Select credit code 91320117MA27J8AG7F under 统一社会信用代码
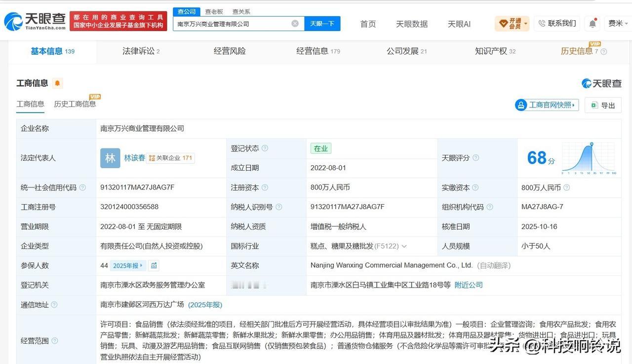The image size is (632, 364). pyautogui.click(x=137, y=187)
